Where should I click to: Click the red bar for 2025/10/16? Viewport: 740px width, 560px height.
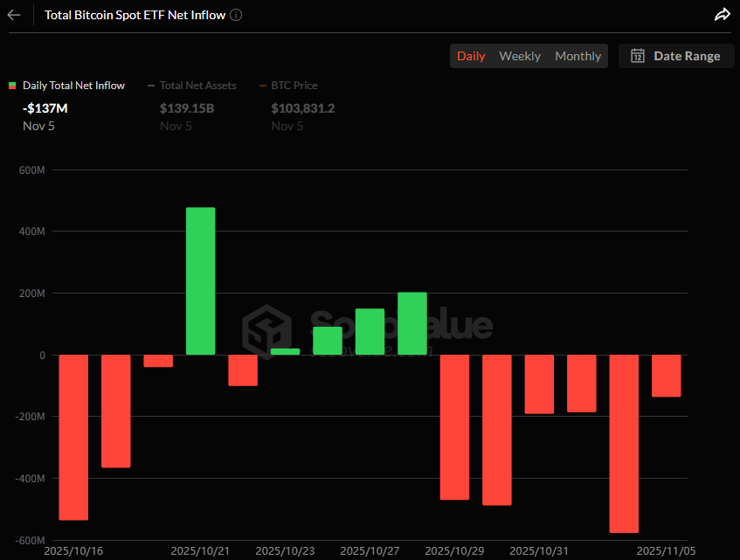[73, 437]
